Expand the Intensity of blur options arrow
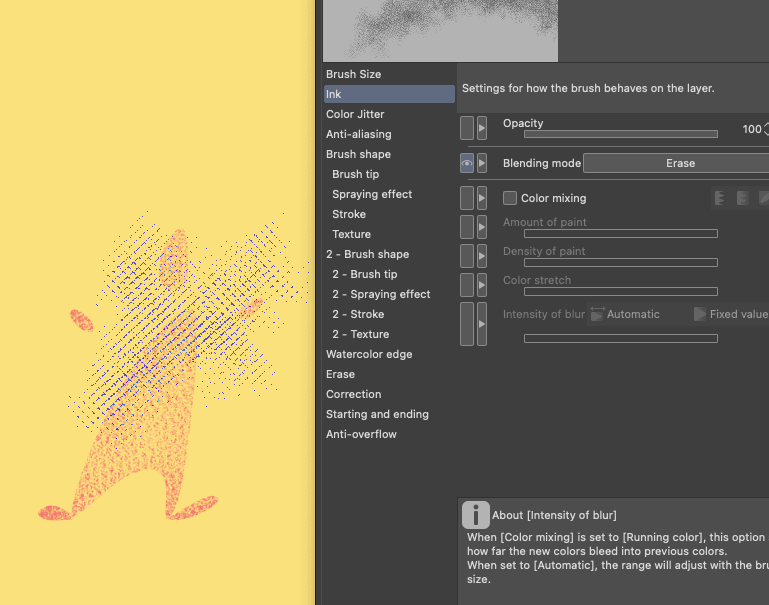The image size is (769, 605). point(482,324)
